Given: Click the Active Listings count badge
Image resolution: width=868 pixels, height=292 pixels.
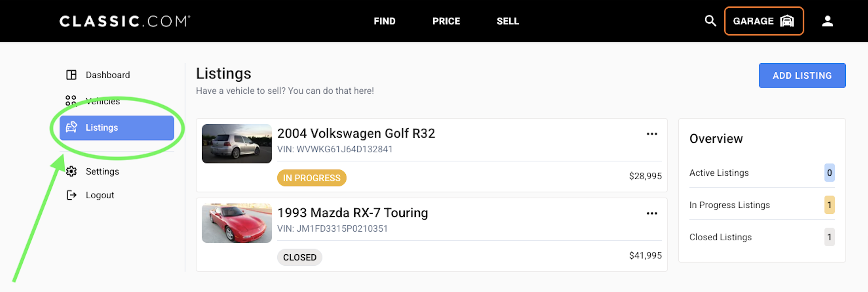Looking at the screenshot, I should click(x=829, y=173).
